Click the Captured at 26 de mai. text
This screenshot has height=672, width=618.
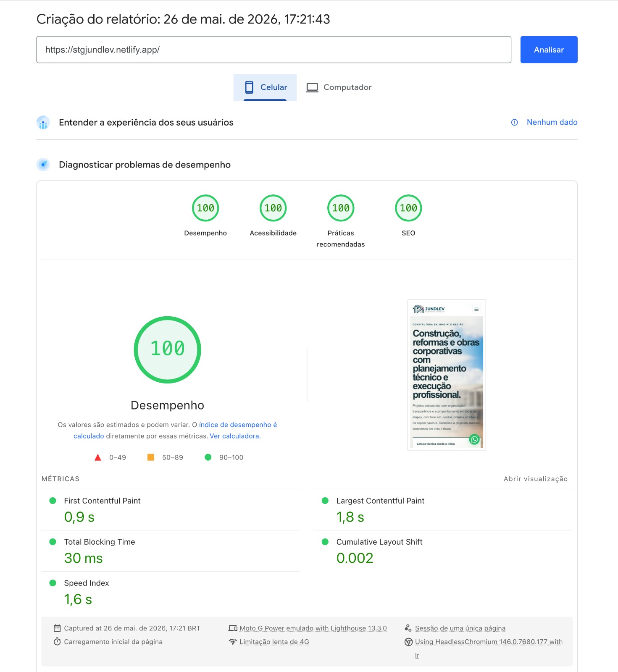[132, 628]
